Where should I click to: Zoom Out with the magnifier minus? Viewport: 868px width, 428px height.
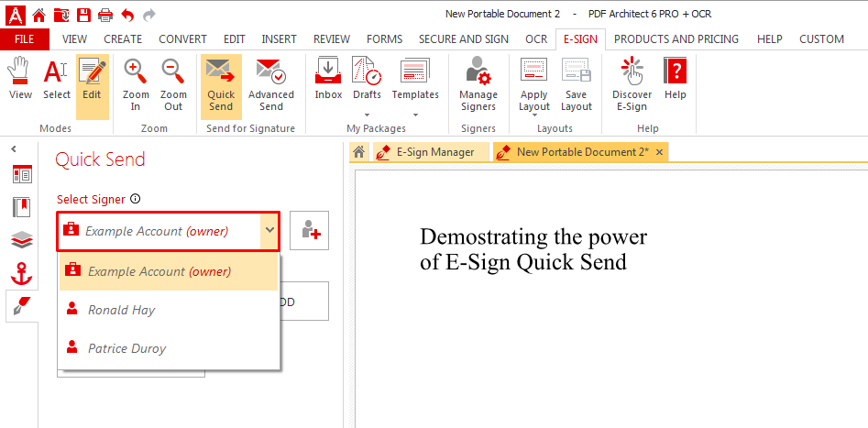172,86
